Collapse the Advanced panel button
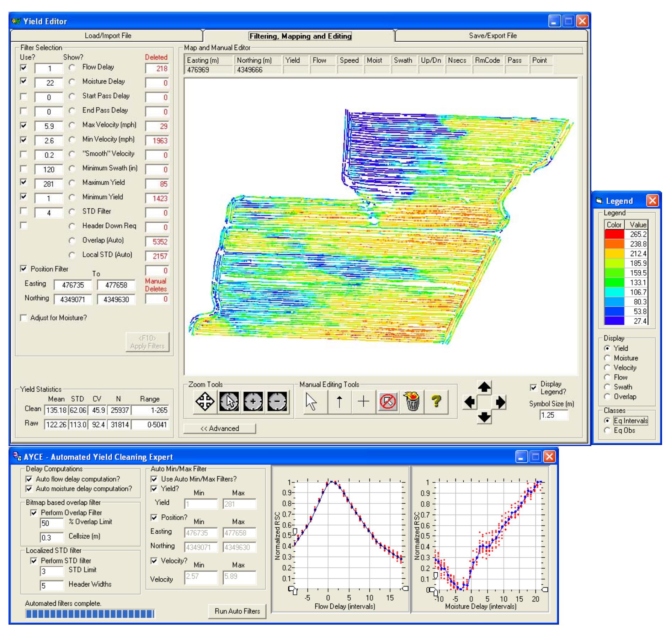The width and height of the screenshot is (672, 631). coord(220,429)
